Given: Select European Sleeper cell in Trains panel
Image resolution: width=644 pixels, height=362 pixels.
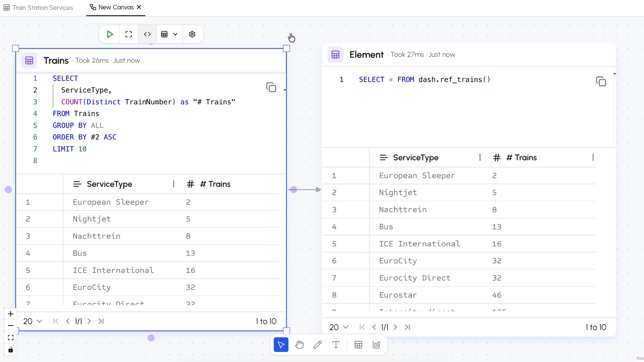Looking at the screenshot, I should pos(111,202).
